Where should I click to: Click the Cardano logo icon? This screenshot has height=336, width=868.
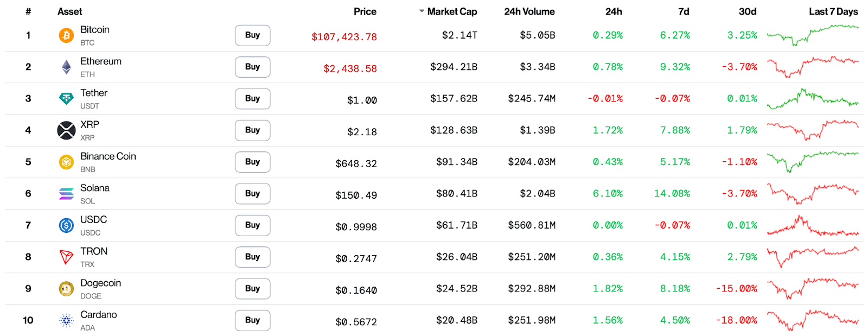[x=66, y=320]
